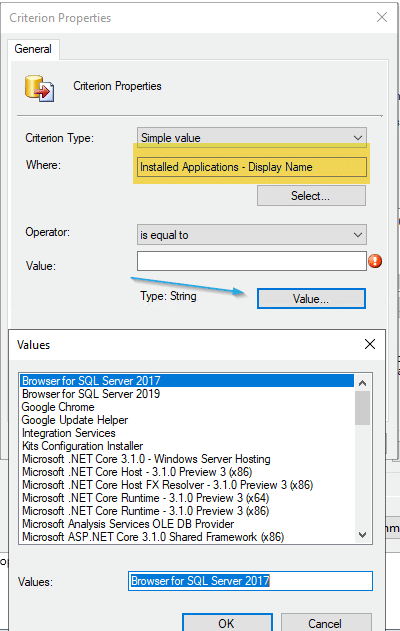Click the Criterion Properties database icon

(x=39, y=88)
